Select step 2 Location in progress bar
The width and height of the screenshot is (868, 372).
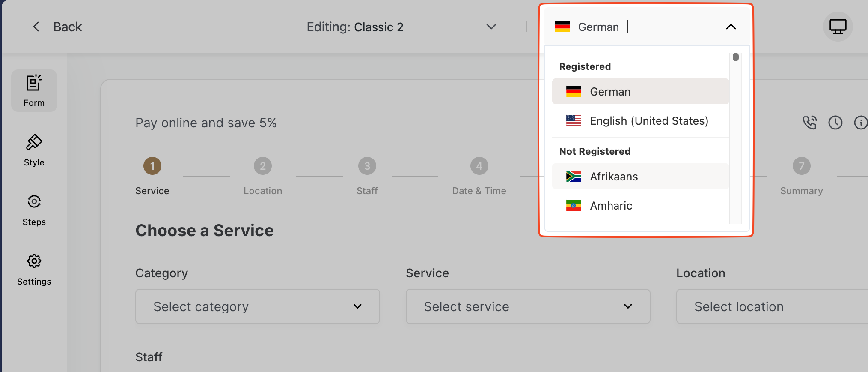[263, 176]
